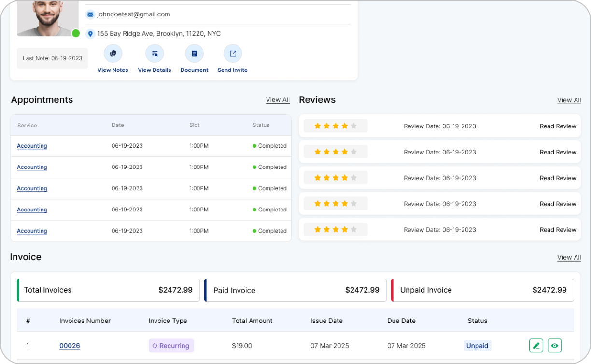Click the star rating of the first review
Image resolution: width=591 pixels, height=364 pixels.
[x=336, y=126]
